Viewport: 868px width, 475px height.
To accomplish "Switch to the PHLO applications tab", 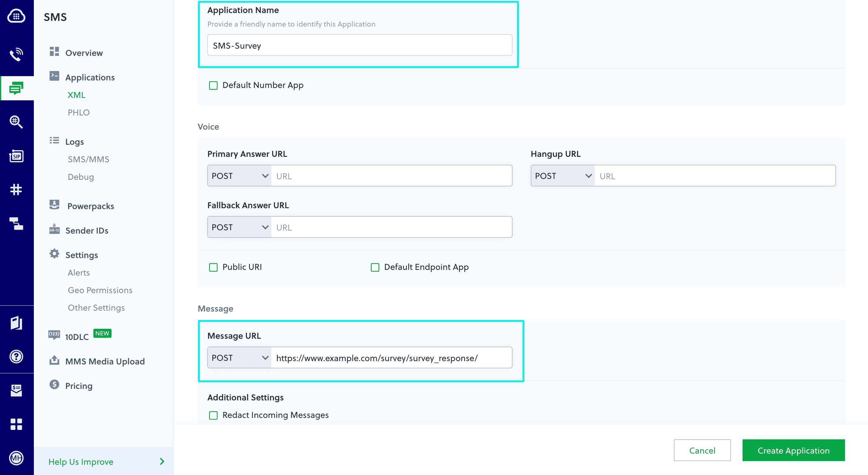I will [x=79, y=112].
